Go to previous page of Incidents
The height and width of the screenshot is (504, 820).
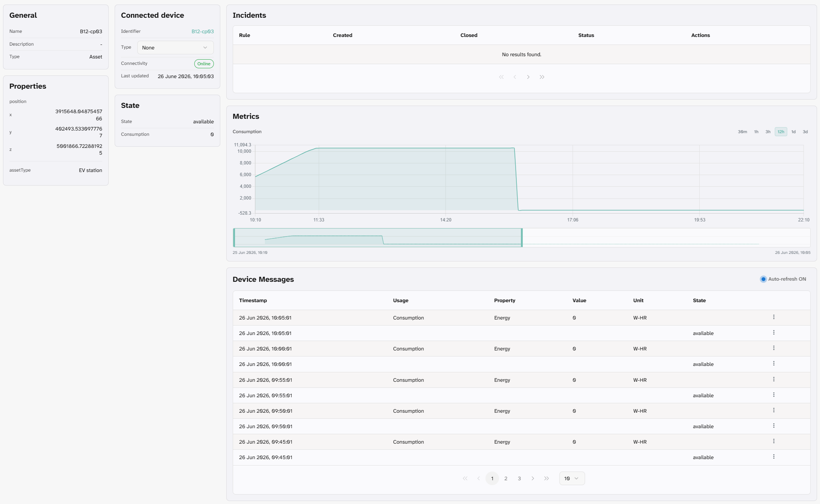(x=515, y=77)
